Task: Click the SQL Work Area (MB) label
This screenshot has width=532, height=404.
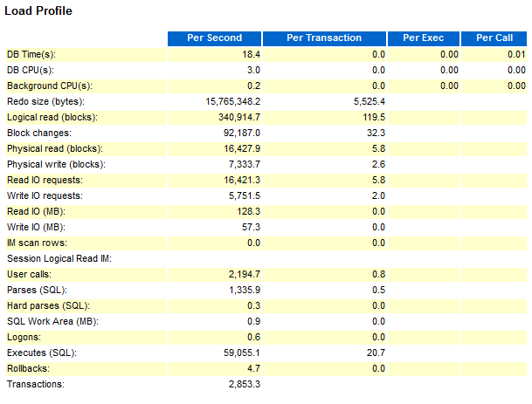Action: [53, 321]
